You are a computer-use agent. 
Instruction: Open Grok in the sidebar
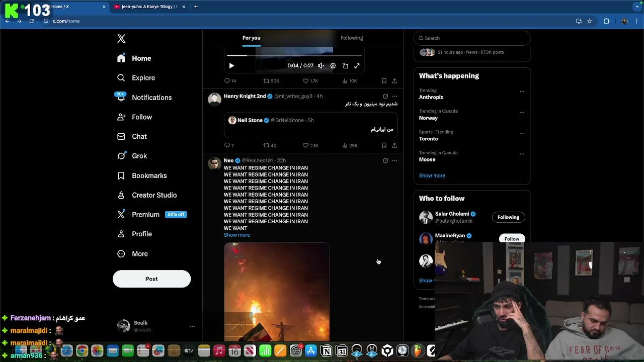(x=132, y=156)
